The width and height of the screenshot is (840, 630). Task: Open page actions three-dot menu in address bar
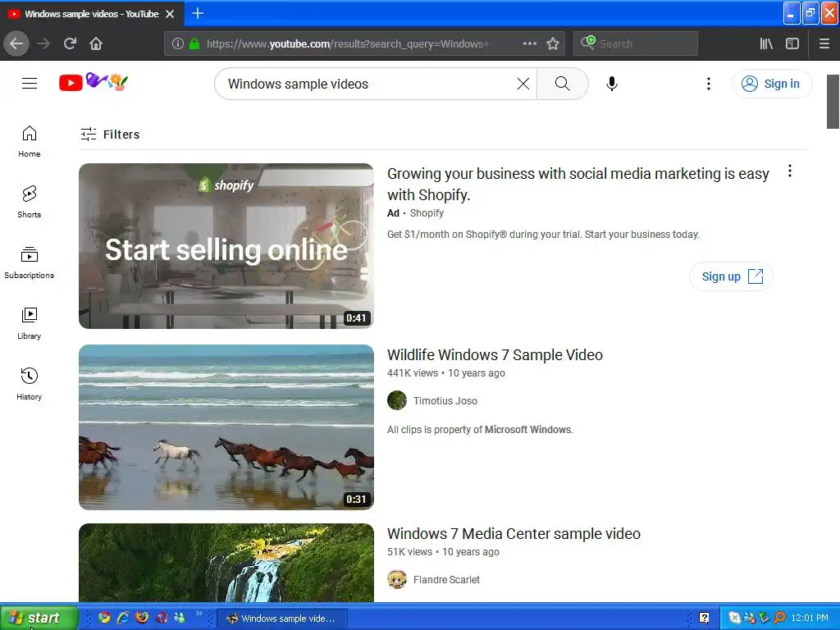click(x=529, y=43)
